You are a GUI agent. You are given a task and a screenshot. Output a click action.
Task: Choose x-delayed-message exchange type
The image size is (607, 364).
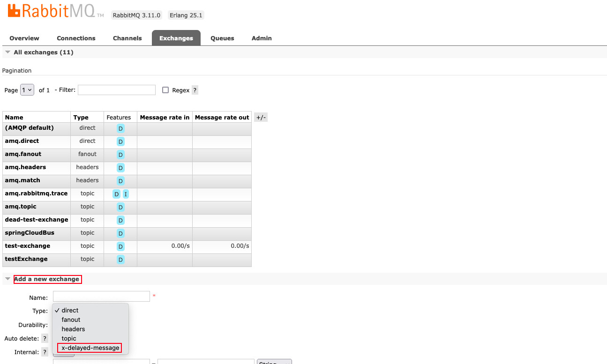[90, 348]
